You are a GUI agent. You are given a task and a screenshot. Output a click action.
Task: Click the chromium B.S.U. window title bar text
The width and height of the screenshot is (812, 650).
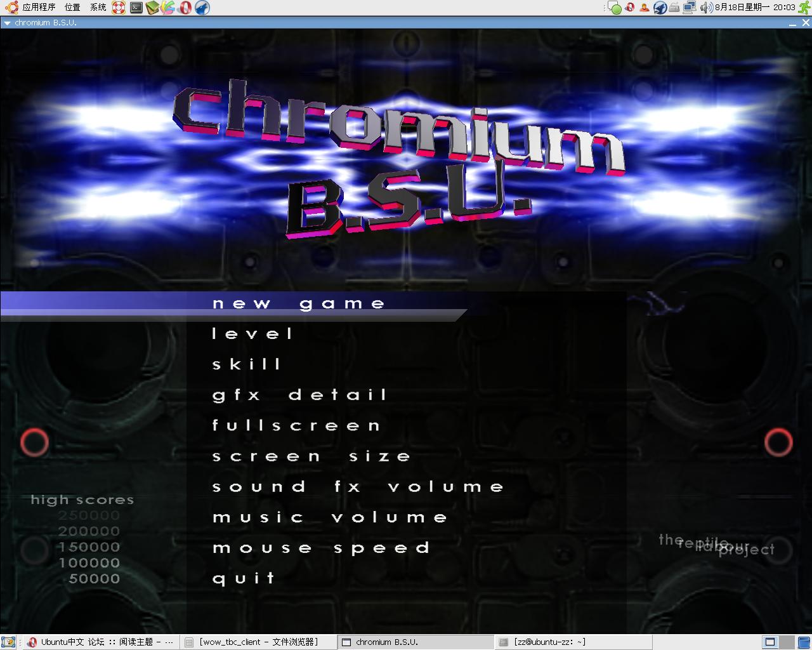pyautogui.click(x=46, y=23)
